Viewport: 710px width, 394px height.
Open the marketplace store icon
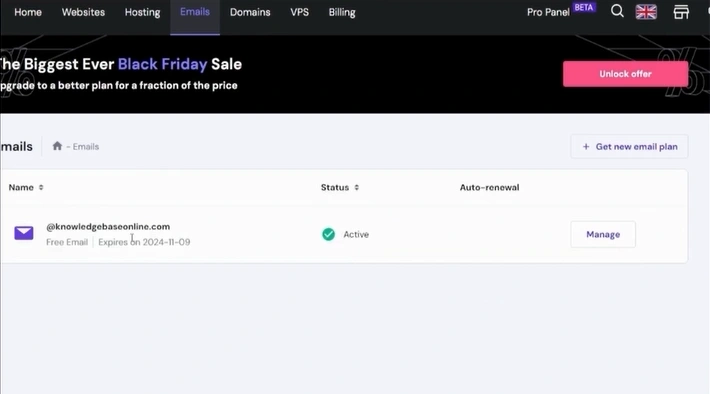pos(681,12)
